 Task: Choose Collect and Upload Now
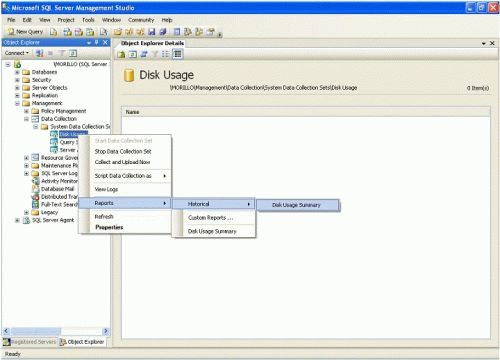click(x=125, y=162)
